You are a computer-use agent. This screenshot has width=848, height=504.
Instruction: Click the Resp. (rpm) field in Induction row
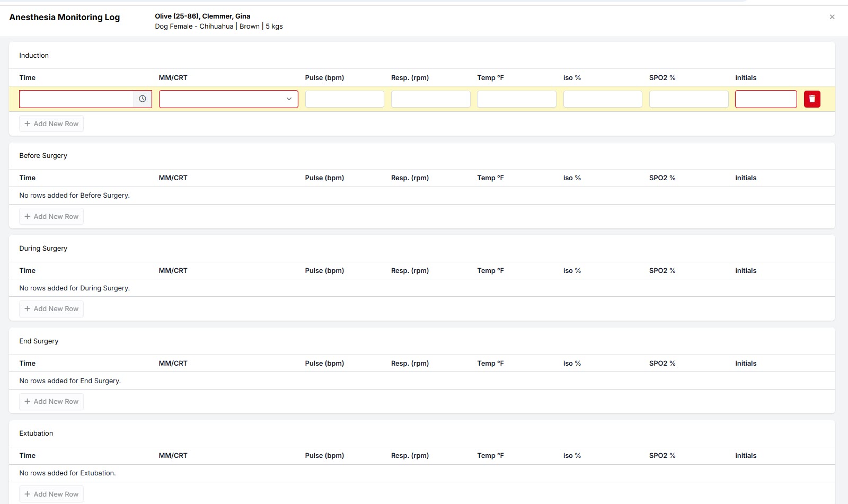[x=430, y=99]
